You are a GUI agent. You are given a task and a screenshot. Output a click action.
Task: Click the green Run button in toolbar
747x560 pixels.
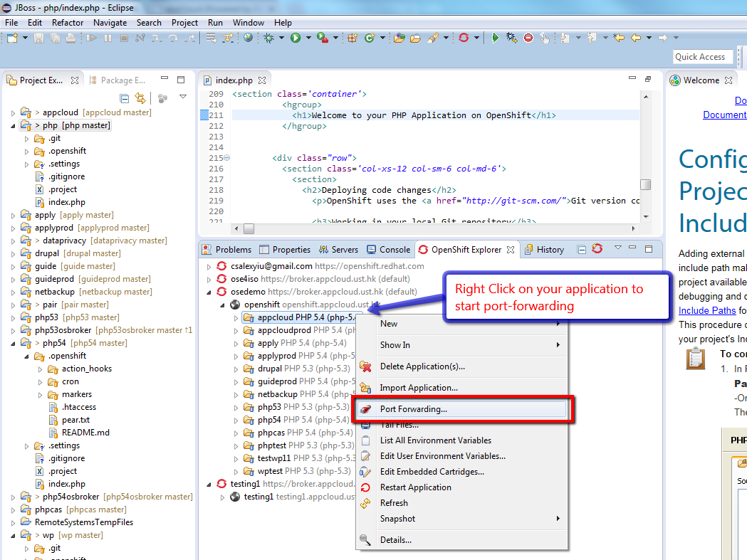[x=295, y=38]
